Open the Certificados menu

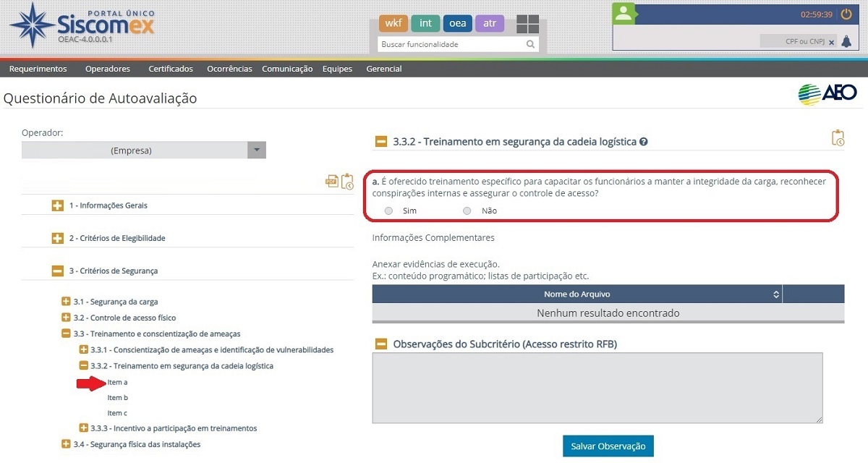pyautogui.click(x=170, y=69)
